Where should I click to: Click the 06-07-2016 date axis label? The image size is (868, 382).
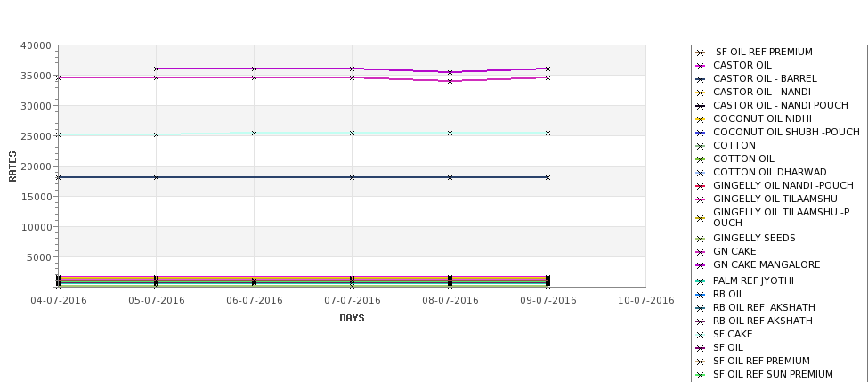[254, 301]
